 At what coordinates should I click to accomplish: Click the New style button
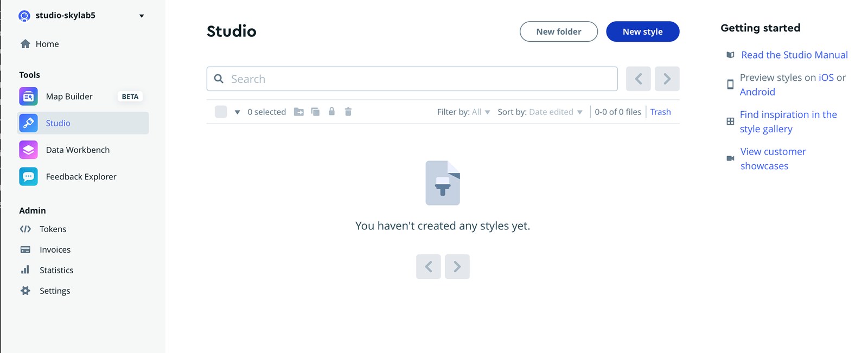[x=642, y=31]
